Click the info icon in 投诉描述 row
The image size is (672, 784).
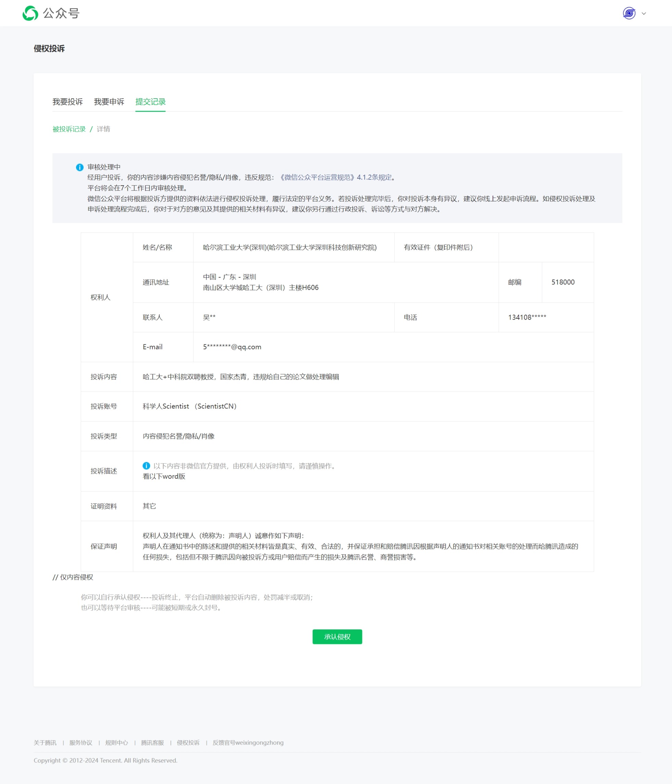click(x=146, y=466)
